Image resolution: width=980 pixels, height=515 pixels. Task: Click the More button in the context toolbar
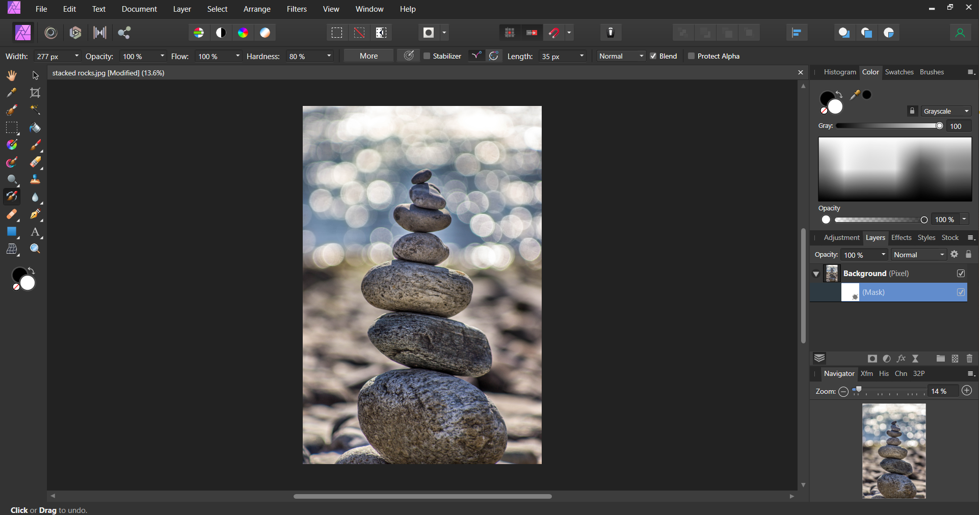368,56
